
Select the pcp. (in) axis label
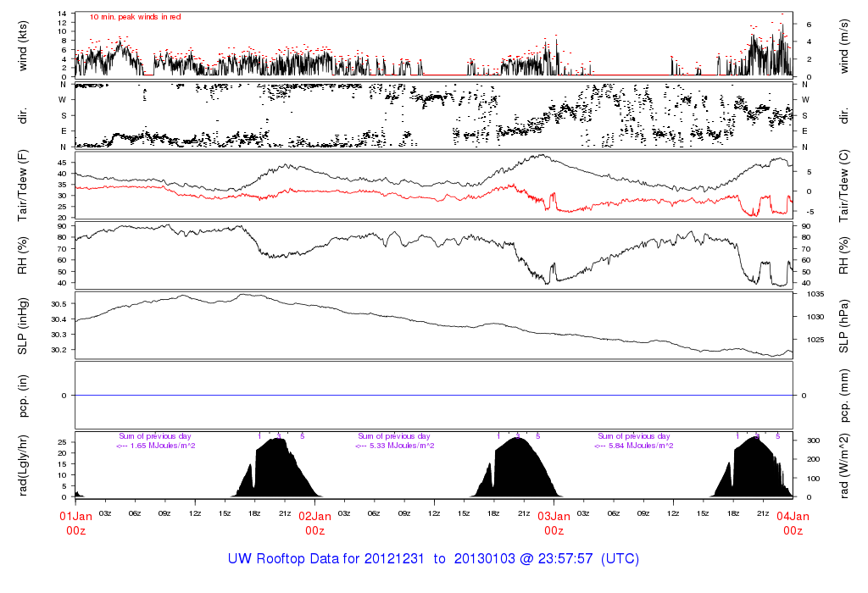click(24, 396)
